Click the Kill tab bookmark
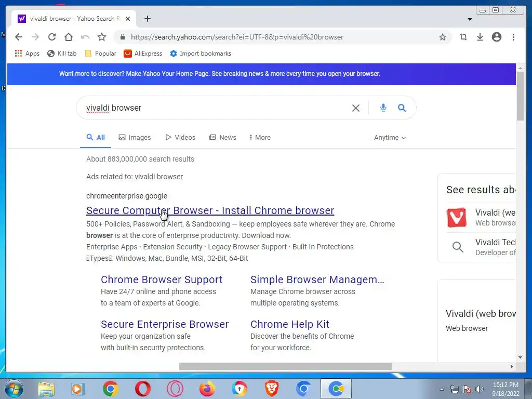 point(62,54)
